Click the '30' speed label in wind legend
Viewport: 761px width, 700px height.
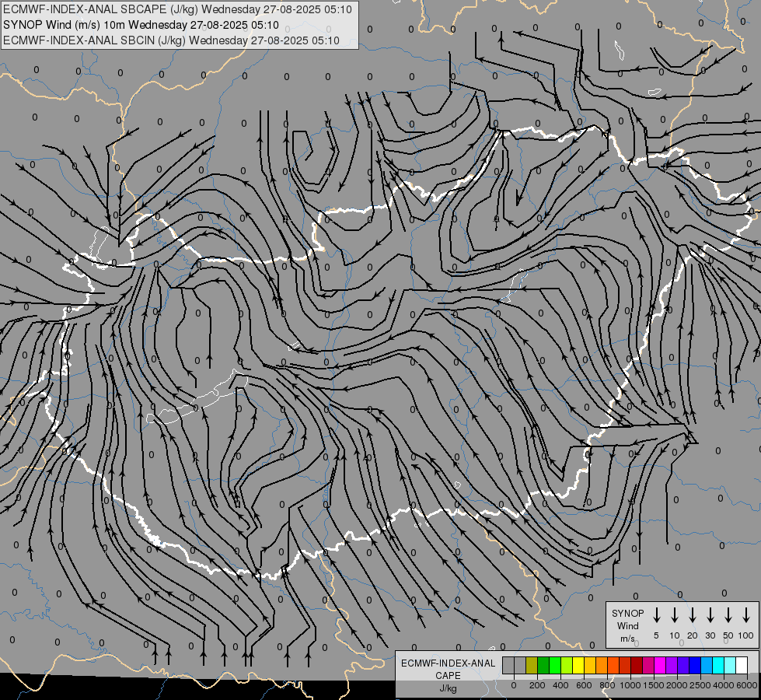click(x=710, y=635)
